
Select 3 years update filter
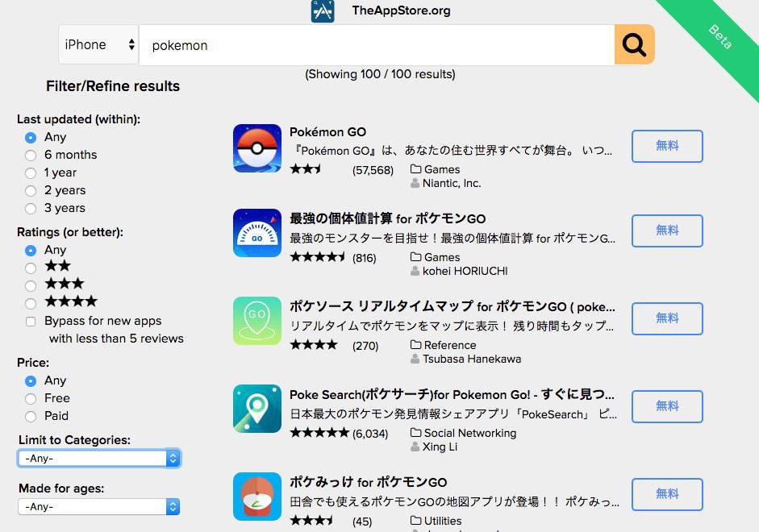tap(31, 209)
